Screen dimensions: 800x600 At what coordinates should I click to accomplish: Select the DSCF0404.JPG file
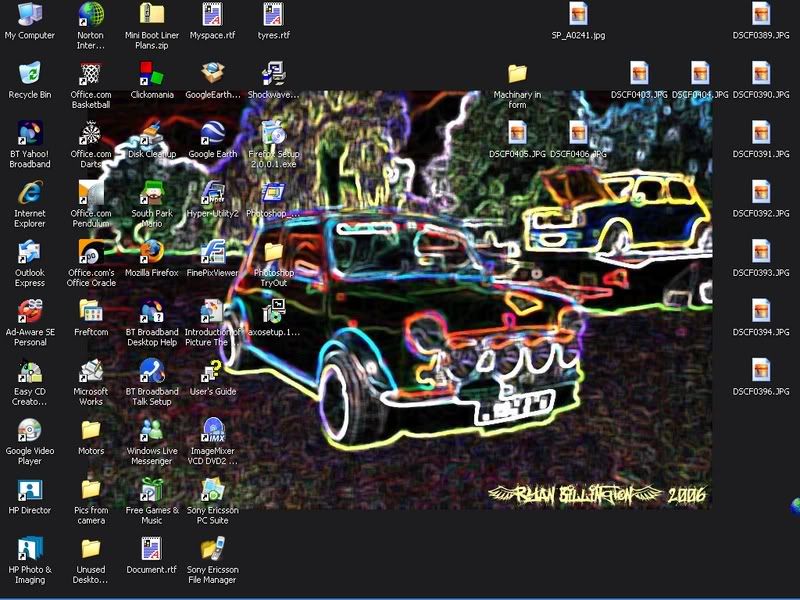(x=700, y=73)
